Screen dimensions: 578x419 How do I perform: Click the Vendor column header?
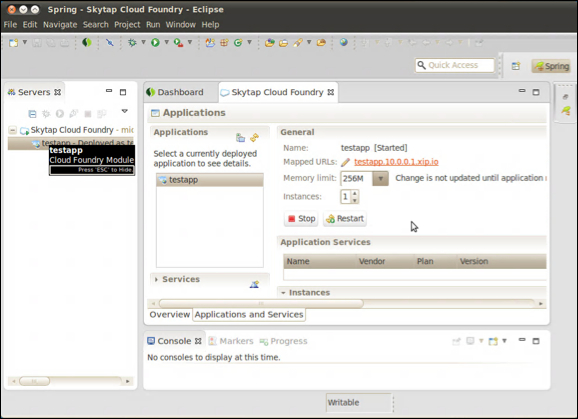click(x=385, y=262)
